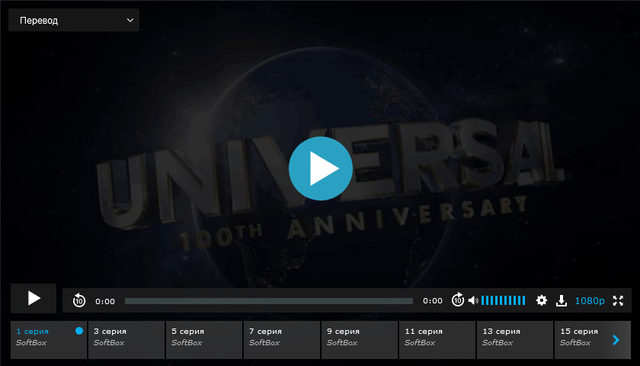Adjust the blue volume level bars
This screenshot has width=640, height=366.
(x=503, y=301)
